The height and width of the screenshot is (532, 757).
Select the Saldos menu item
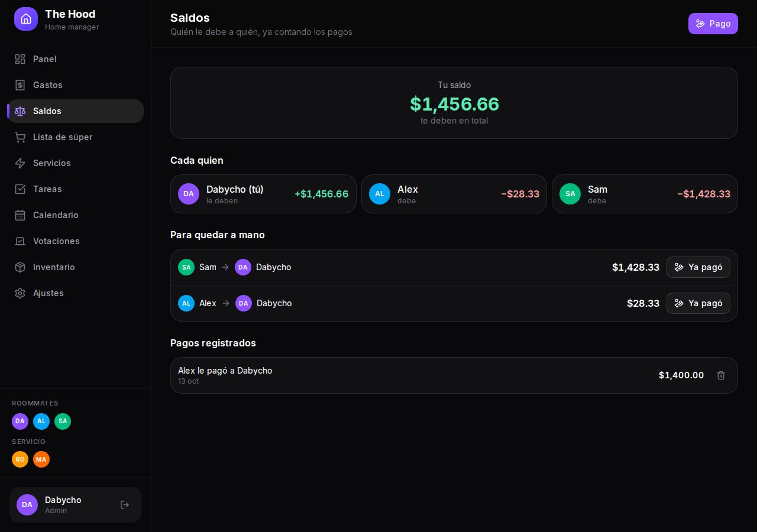(x=76, y=111)
